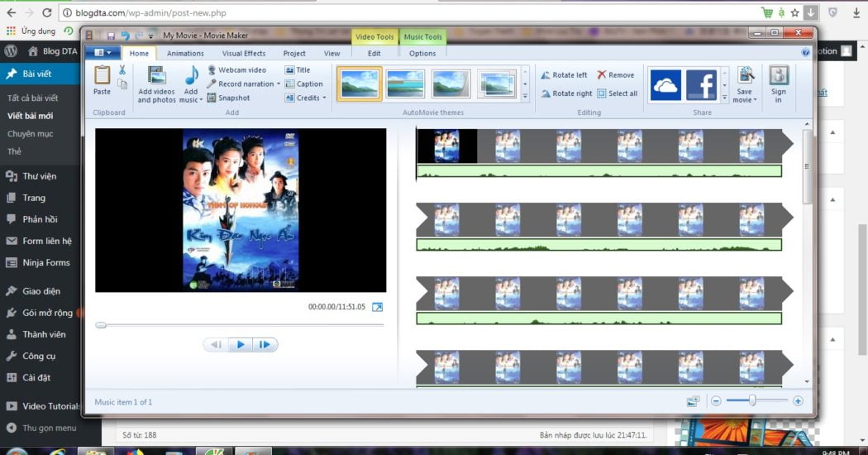The height and width of the screenshot is (455, 868).
Task: Select the first AutoMovie theme thumbnail
Action: coord(360,84)
